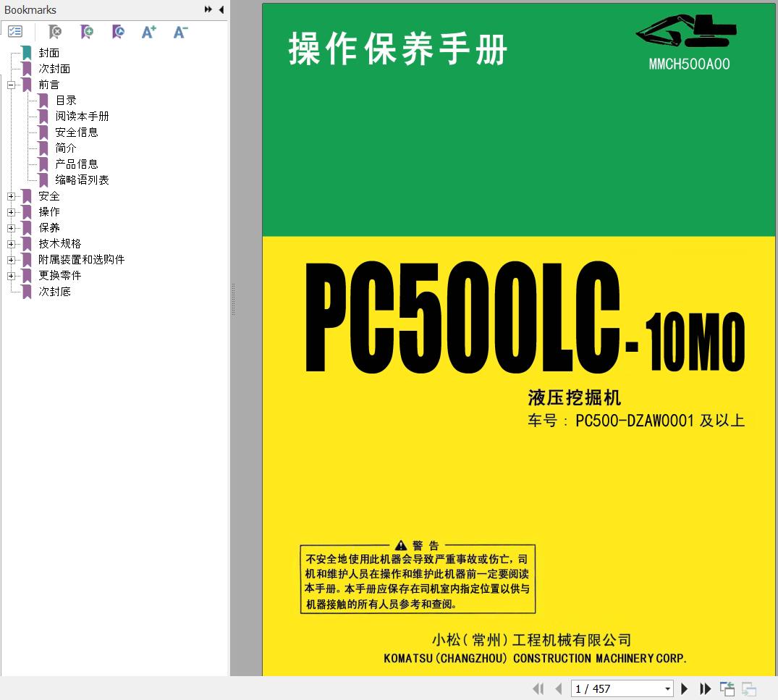This screenshot has height=700, width=778.
Task: Select the 技术规格 bookmark
Action: [x=59, y=244]
